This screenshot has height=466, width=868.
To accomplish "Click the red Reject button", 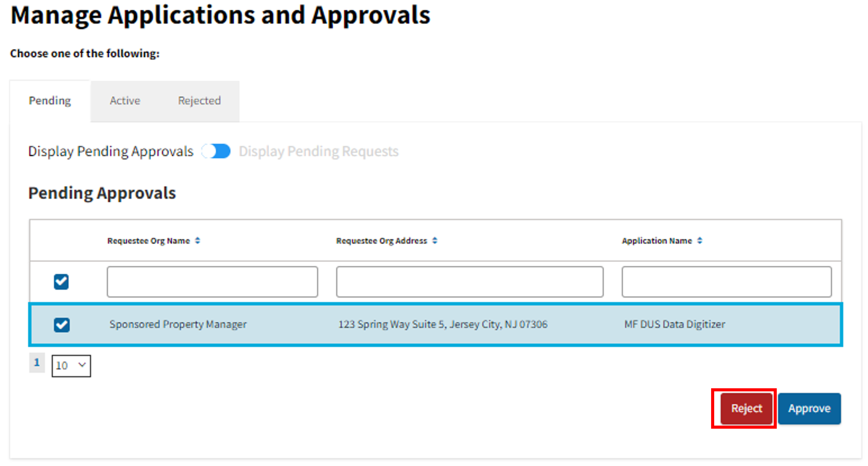I will pos(746,408).
